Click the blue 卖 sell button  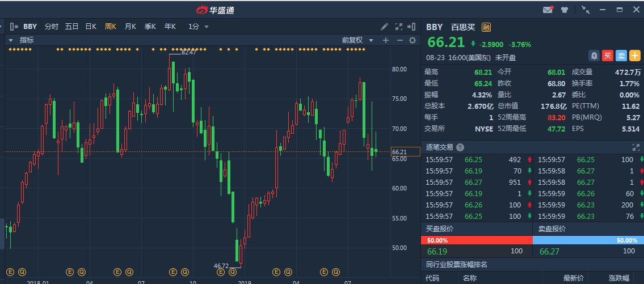(621, 56)
